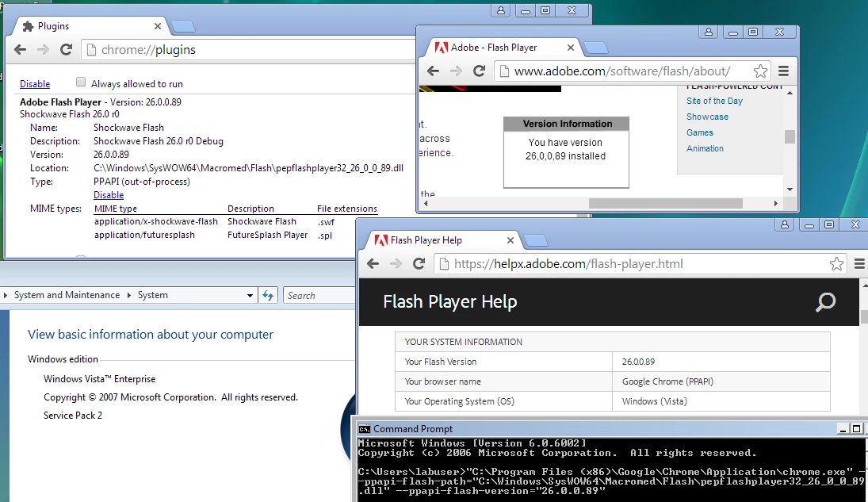Viewport: 868px width, 502px height.
Task: Reload the helpx.adobe.com flash-player page
Action: coord(419,264)
